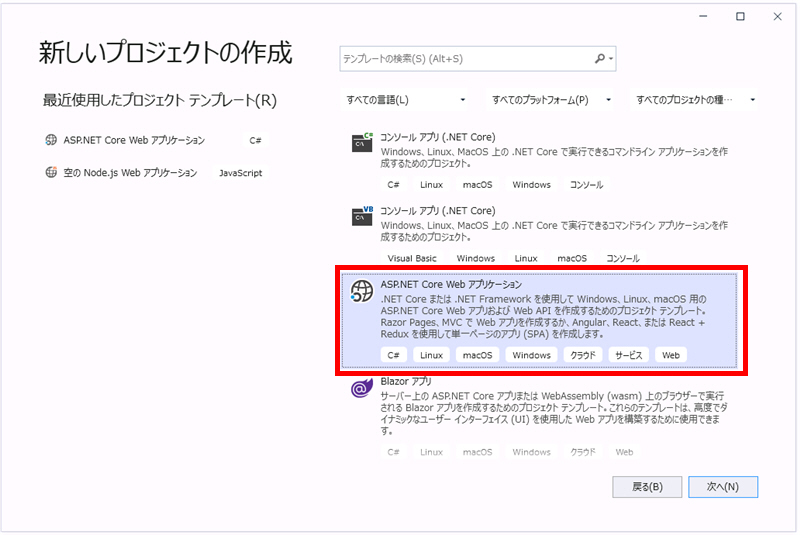Screen dimensions: 800x535
Task: Click the Web tag in ASP.NET Core template
Action: click(671, 355)
